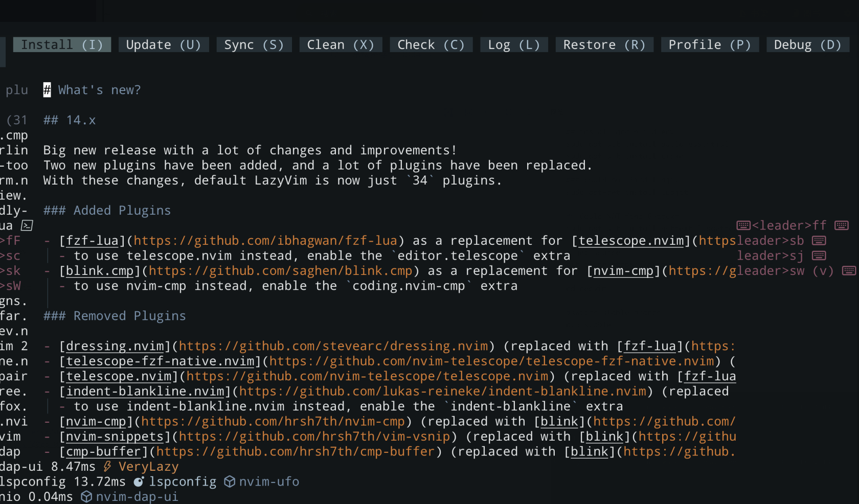Screen dimensions: 859x504
Task: Open URL github.com/saghen/blink.cmp
Action: pyautogui.click(x=280, y=271)
